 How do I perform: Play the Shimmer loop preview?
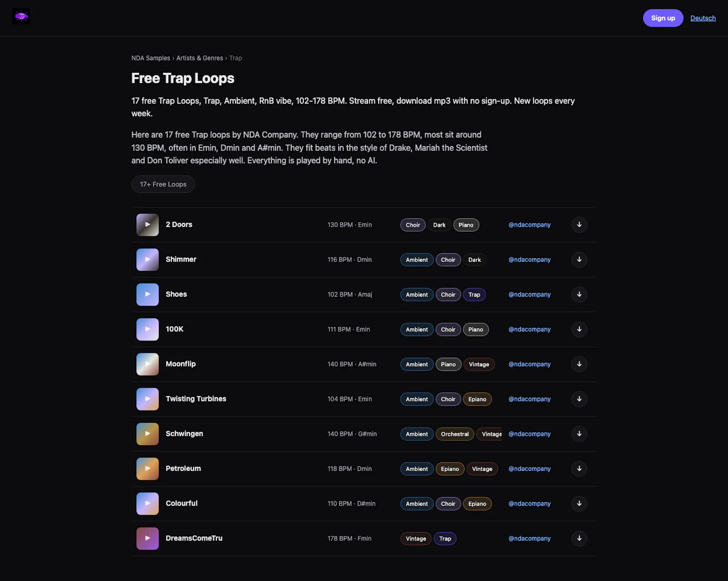147,260
